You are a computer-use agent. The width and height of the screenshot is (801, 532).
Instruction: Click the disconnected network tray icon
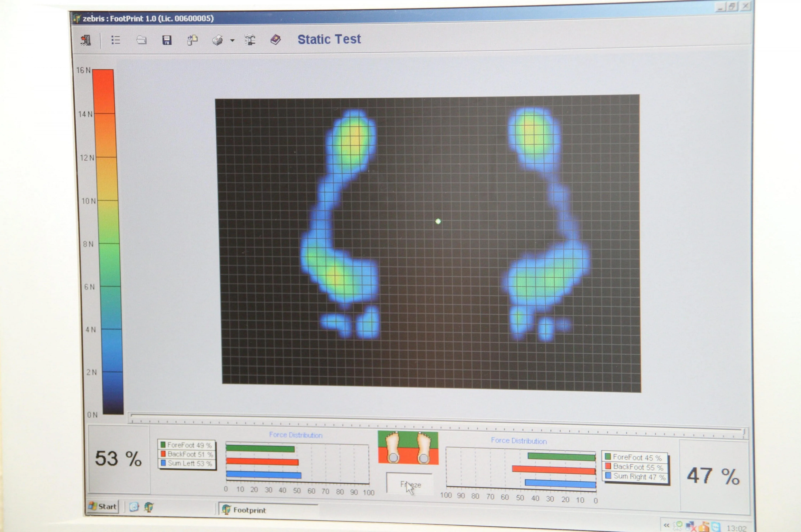pyautogui.click(x=690, y=526)
